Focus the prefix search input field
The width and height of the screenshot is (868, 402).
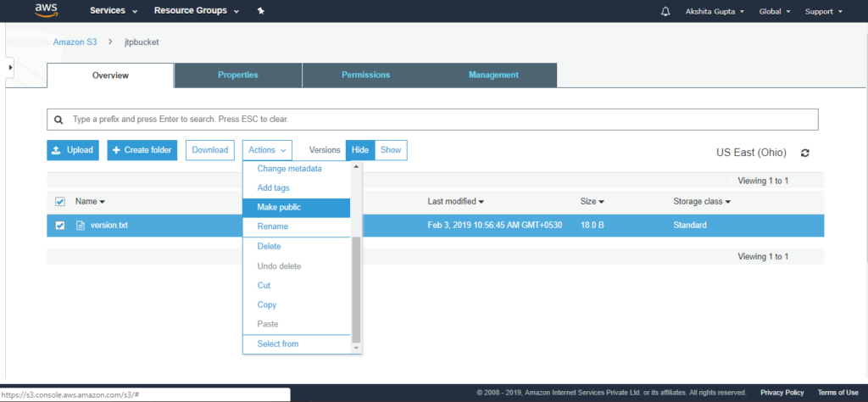(x=432, y=120)
